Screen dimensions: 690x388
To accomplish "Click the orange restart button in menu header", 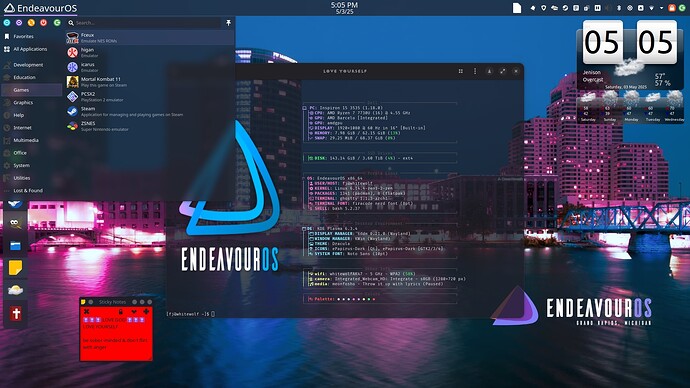I will coord(31,22).
